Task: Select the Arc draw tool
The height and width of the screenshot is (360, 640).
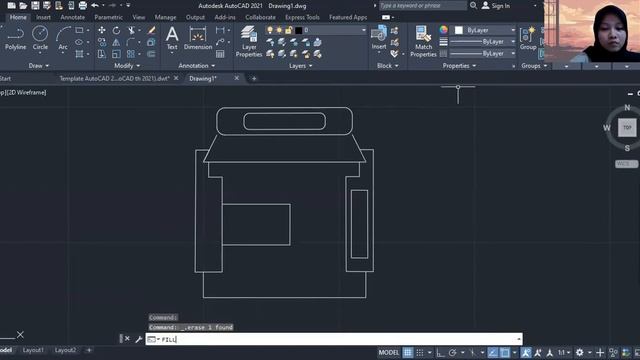Action: [63, 38]
